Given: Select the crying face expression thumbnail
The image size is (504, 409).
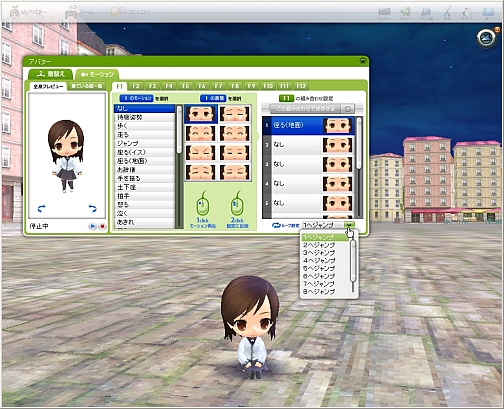Looking at the screenshot, I should (x=235, y=114).
